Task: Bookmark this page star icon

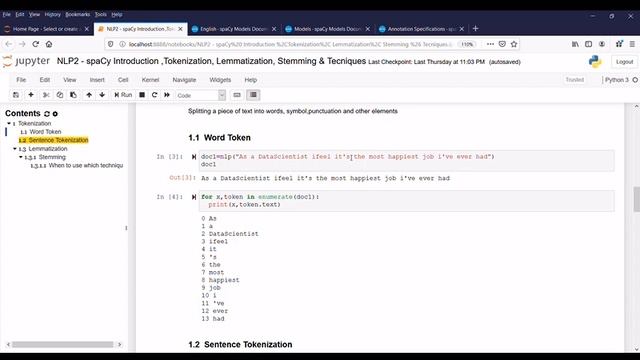Action: tap(514, 44)
